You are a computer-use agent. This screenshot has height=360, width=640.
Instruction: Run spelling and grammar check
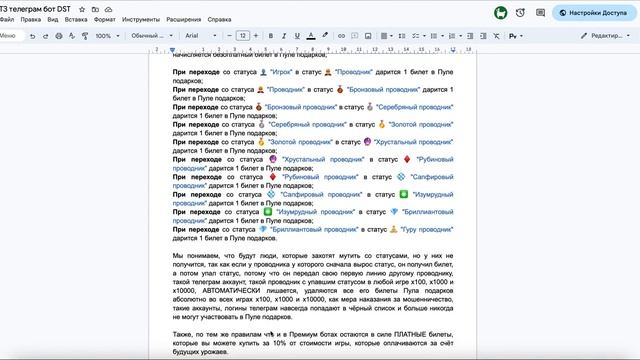coord(72,36)
